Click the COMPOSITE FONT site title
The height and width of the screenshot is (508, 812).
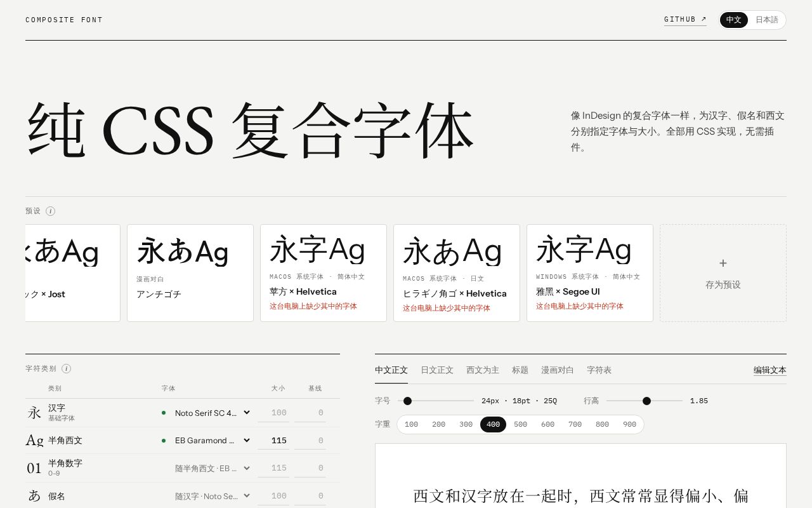coord(64,20)
